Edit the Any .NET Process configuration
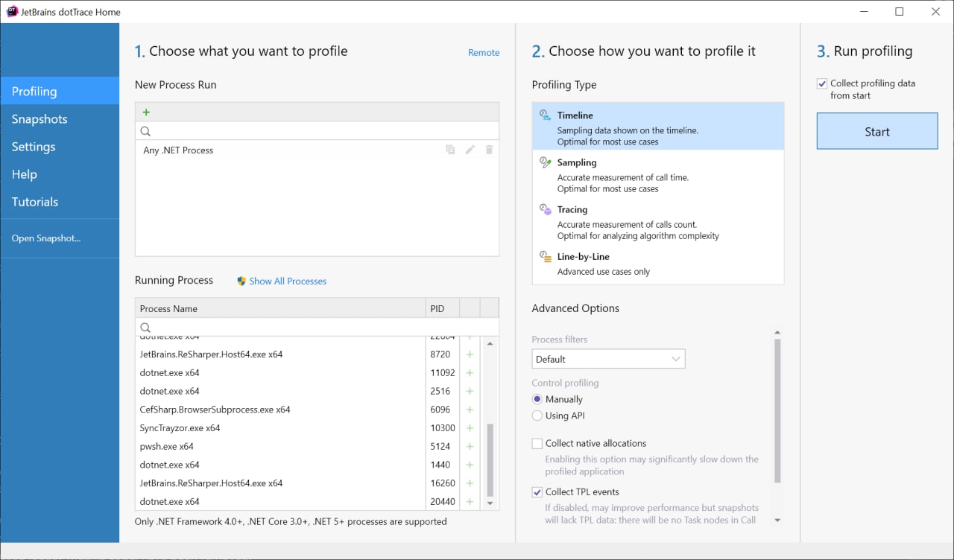The width and height of the screenshot is (954, 560). click(470, 150)
